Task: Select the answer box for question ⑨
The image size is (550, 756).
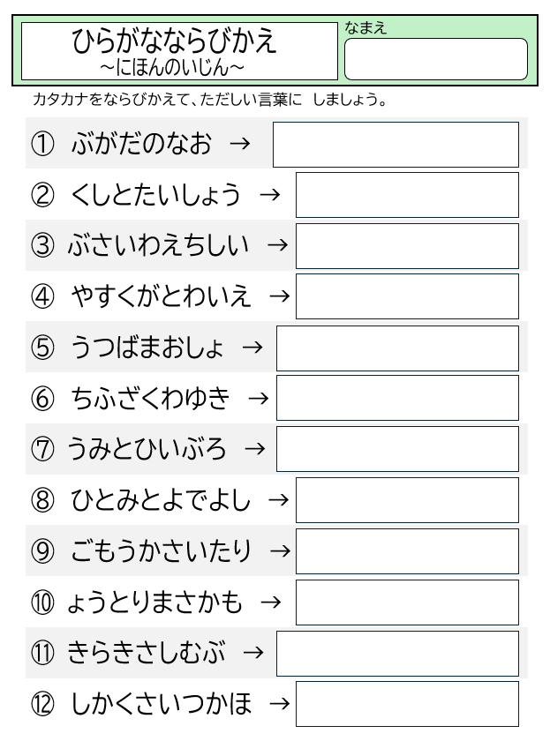Action: [x=407, y=551]
